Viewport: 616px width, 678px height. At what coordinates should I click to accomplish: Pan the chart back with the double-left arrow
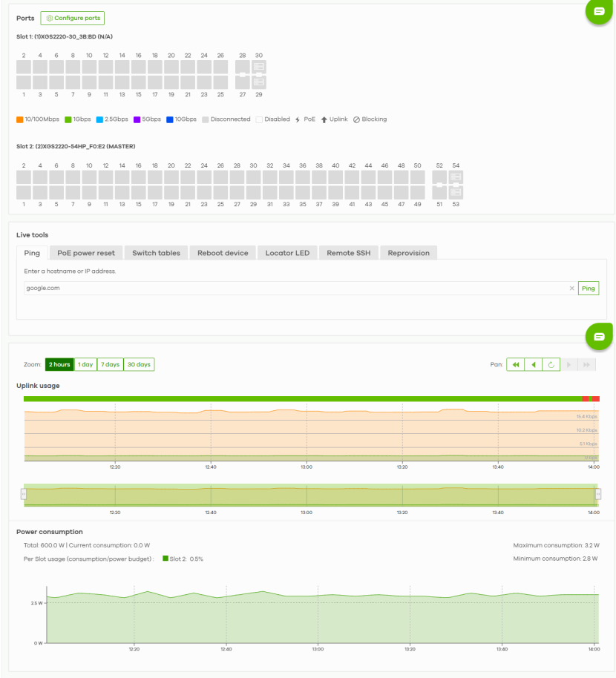tap(515, 365)
